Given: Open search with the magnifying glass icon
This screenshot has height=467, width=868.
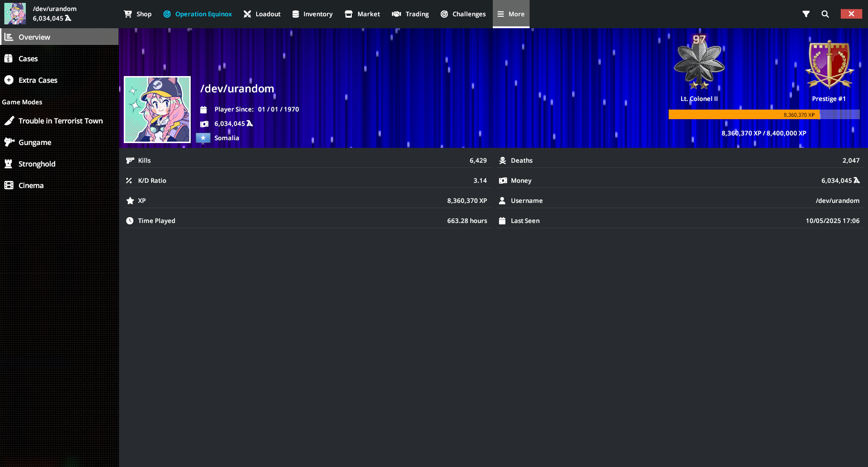Looking at the screenshot, I should click(x=825, y=14).
